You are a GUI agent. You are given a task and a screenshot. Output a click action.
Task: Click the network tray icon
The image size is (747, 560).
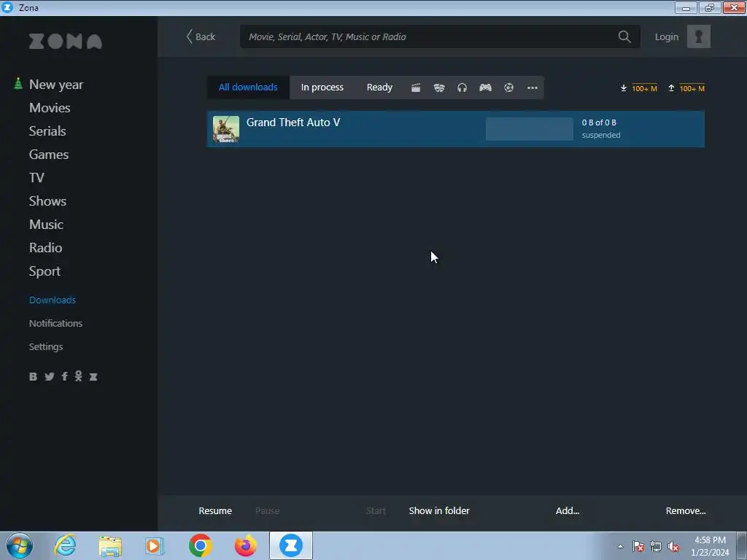656,547
